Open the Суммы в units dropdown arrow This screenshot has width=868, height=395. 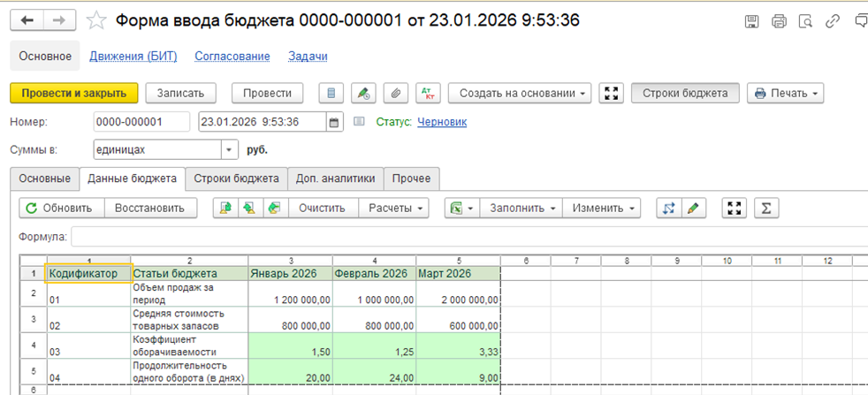[230, 150]
